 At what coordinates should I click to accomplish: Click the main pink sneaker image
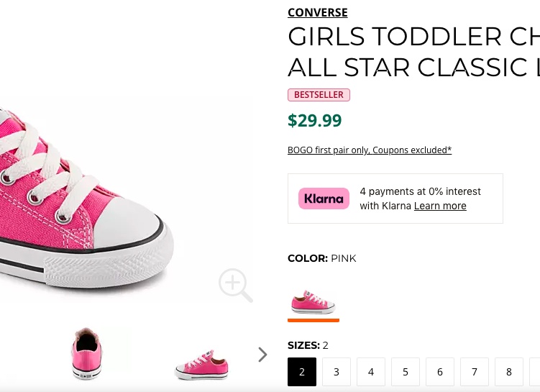pos(86,199)
